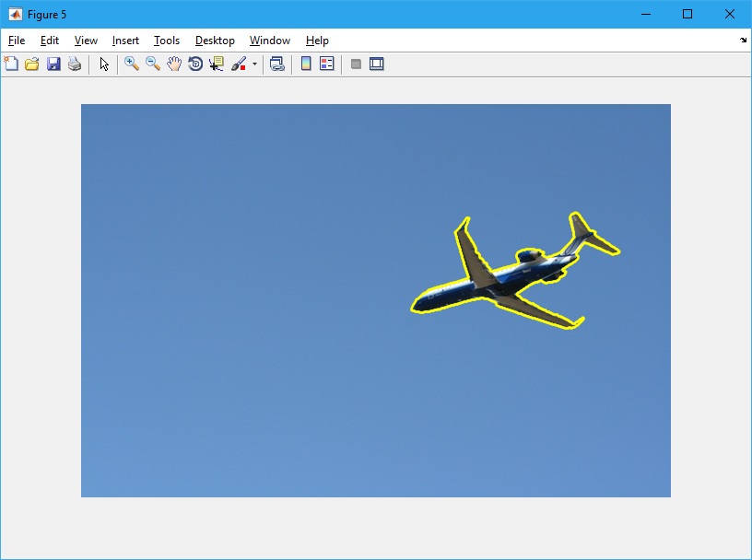752x560 pixels.
Task: Click the Link Plot icon
Action: click(x=276, y=64)
